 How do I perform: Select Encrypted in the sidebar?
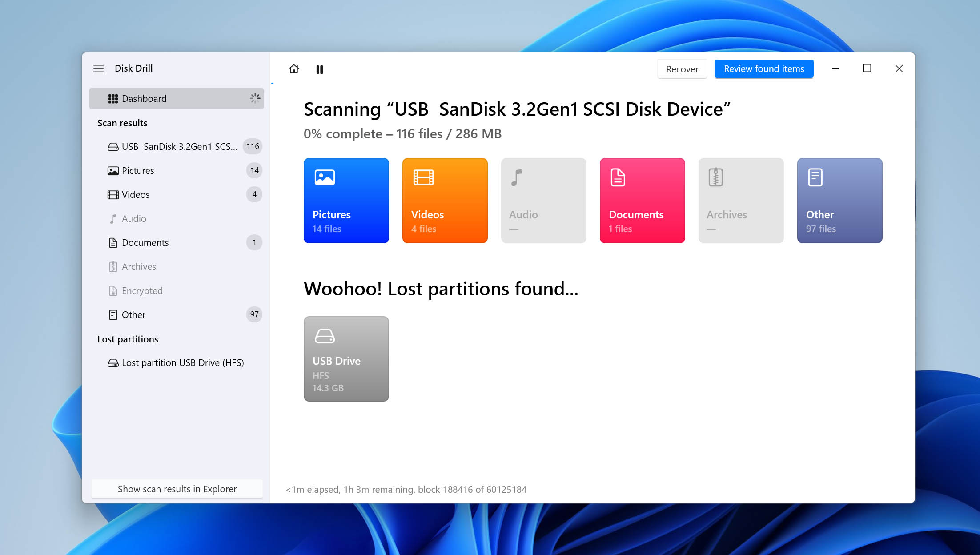click(x=177, y=290)
